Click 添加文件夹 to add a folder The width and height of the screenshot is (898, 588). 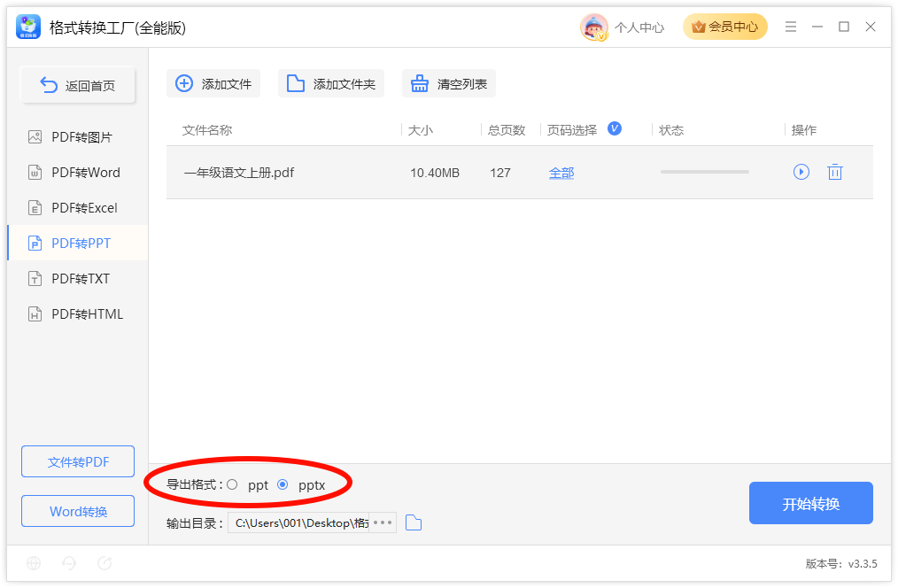click(331, 83)
